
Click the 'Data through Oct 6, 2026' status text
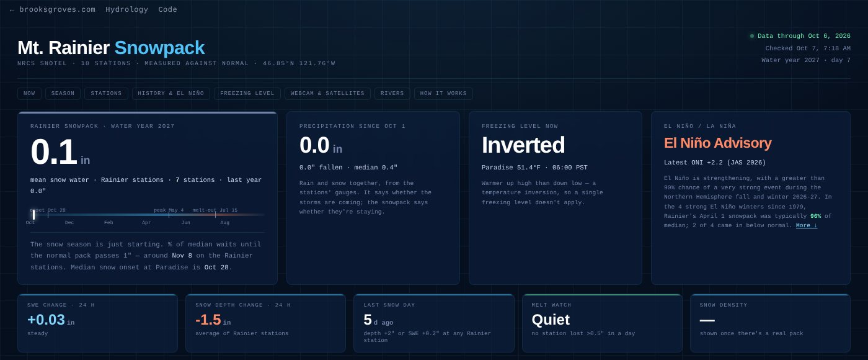[x=804, y=36]
